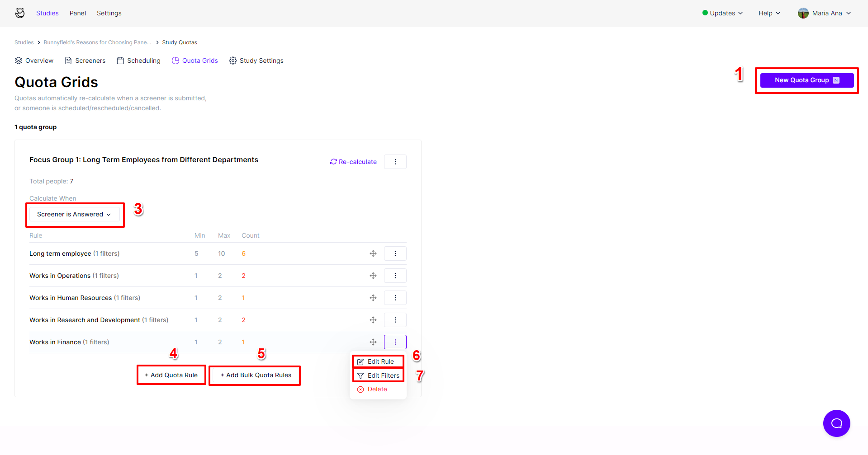This screenshot has height=455, width=868.
Task: Open the Scheduling tab
Action: point(139,61)
